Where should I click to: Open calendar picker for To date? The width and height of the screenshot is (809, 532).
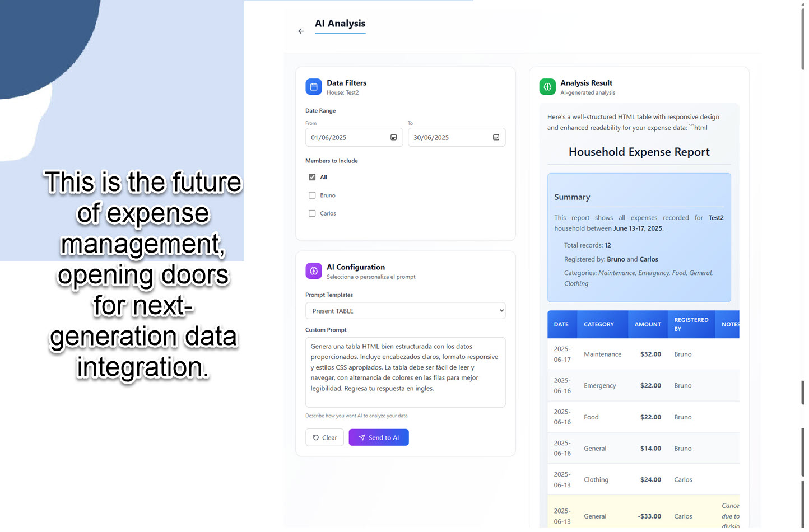click(x=496, y=137)
